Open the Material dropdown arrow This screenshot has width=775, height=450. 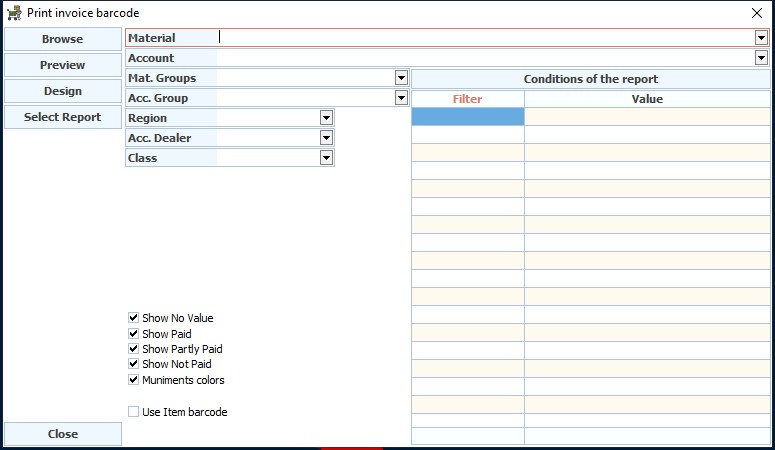pos(761,38)
